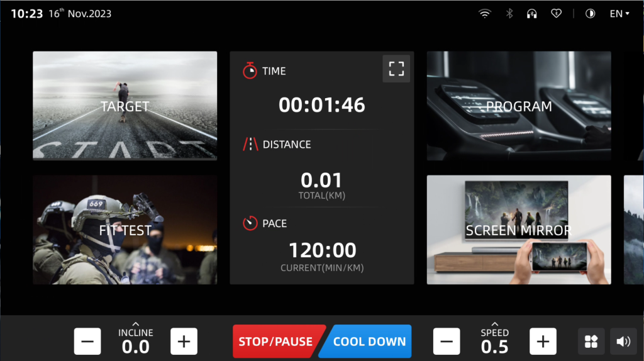Decrease incline with minus button

(x=87, y=342)
